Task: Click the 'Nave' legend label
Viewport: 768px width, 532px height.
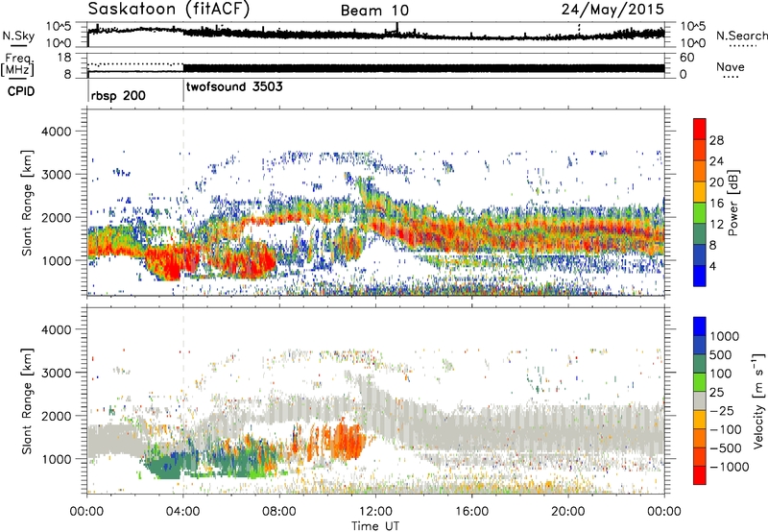Action: click(731, 66)
